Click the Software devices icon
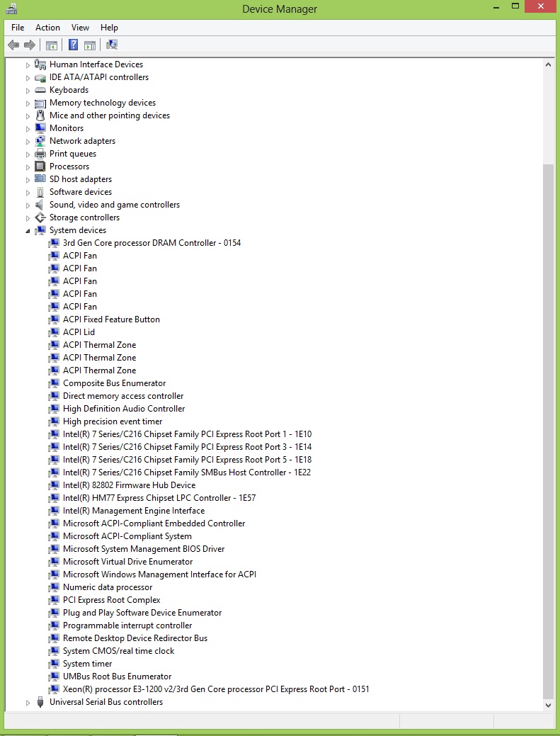The image size is (560, 736). pos(40,192)
